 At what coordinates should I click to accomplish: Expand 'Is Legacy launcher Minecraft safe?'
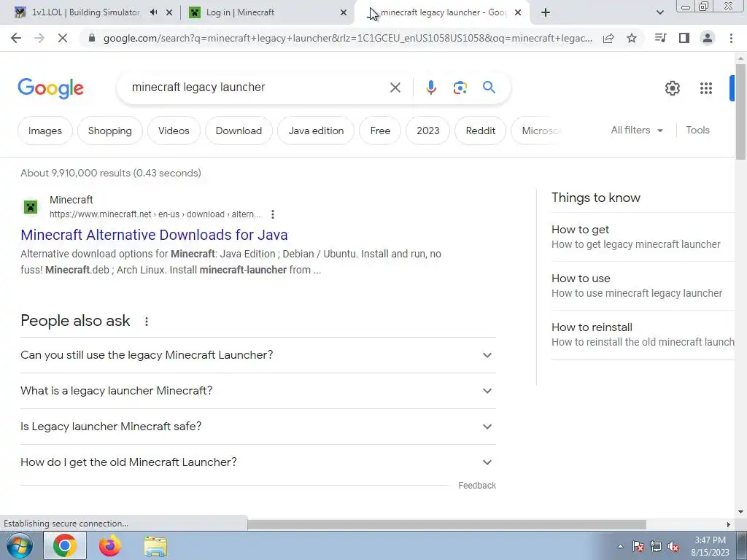(258, 427)
